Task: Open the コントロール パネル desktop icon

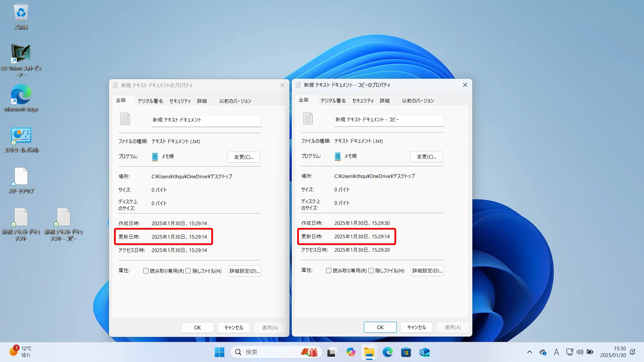Action: pyautogui.click(x=21, y=139)
